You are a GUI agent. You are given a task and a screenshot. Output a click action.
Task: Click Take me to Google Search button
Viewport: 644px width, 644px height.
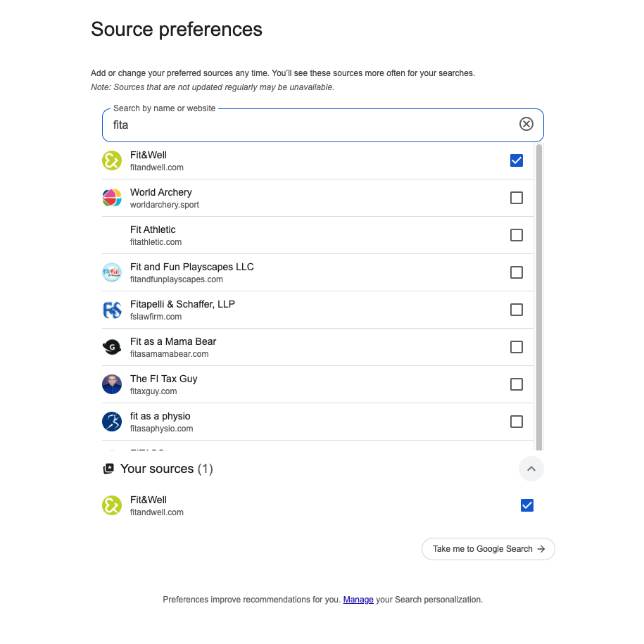coord(488,549)
